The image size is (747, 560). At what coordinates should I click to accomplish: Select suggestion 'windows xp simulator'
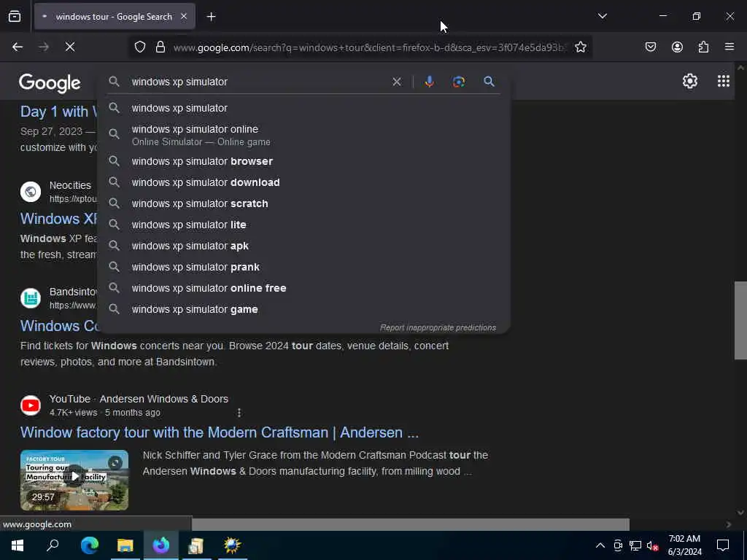(303, 108)
